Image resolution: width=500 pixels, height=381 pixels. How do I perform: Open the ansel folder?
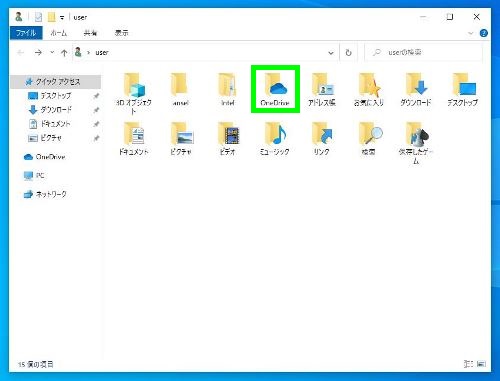coord(180,89)
